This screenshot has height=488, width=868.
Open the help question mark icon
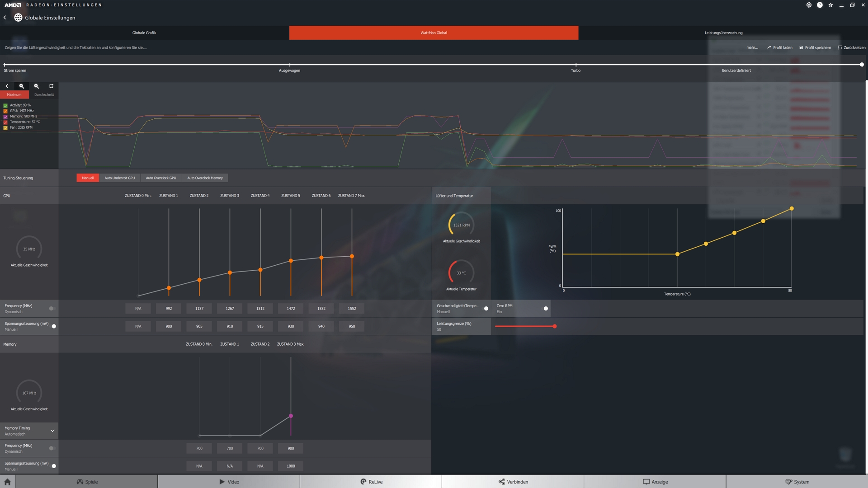coord(820,5)
